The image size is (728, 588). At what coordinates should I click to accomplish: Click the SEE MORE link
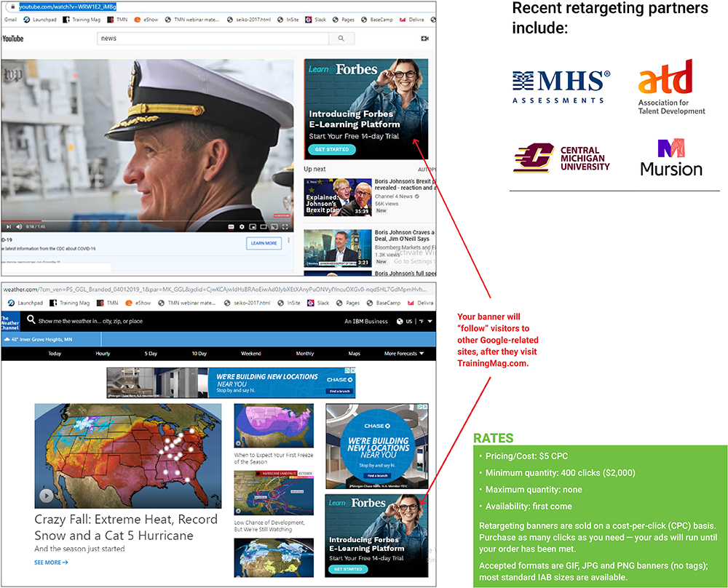click(51, 563)
